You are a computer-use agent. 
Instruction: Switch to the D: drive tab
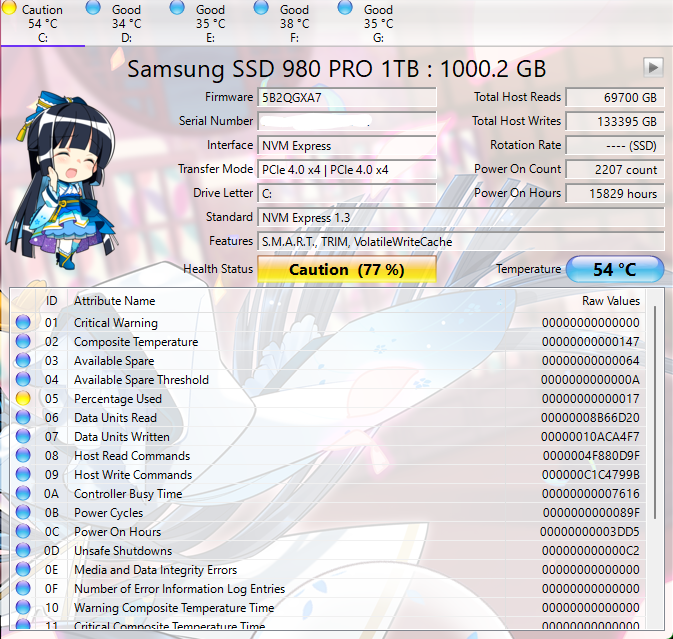coord(127,23)
